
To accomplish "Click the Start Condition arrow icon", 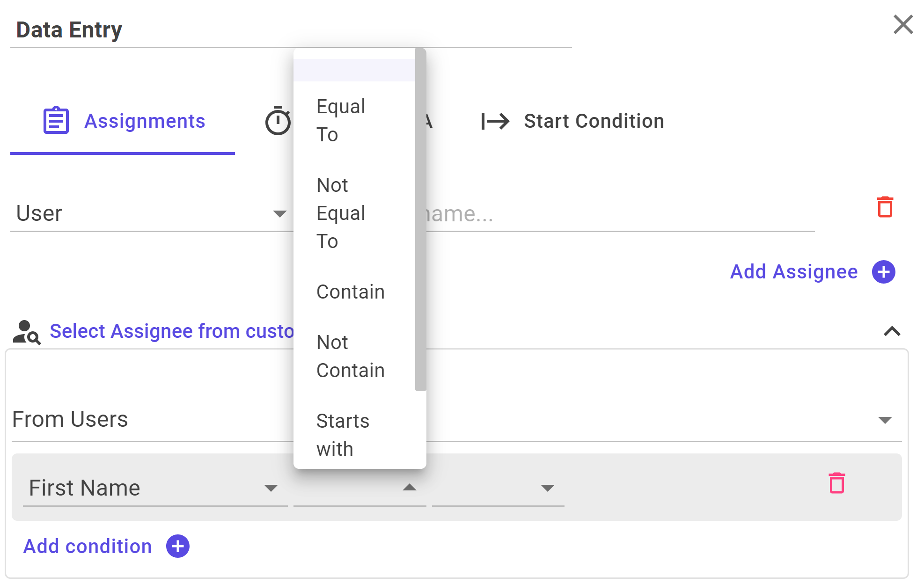I will point(495,121).
